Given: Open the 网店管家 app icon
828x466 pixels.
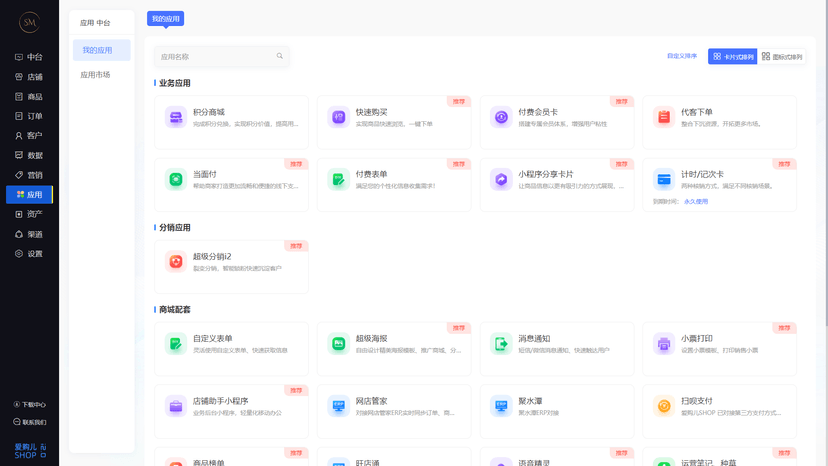Looking at the screenshot, I should [x=338, y=406].
